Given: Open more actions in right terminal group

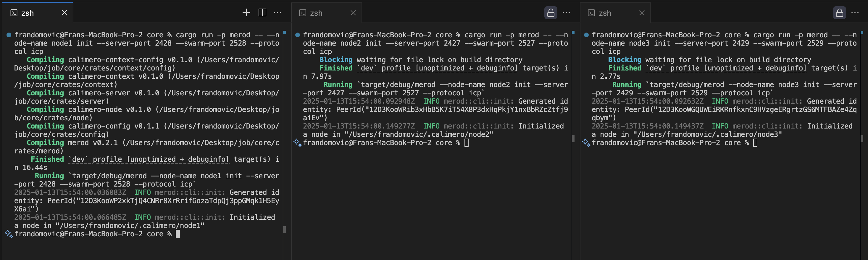Looking at the screenshot, I should (855, 13).
